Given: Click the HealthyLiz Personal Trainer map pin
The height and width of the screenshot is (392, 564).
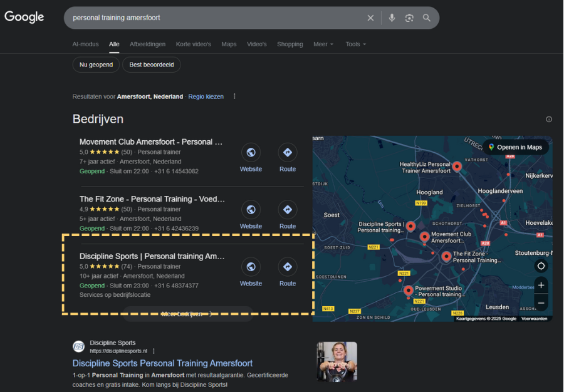Looking at the screenshot, I should 457,167.
